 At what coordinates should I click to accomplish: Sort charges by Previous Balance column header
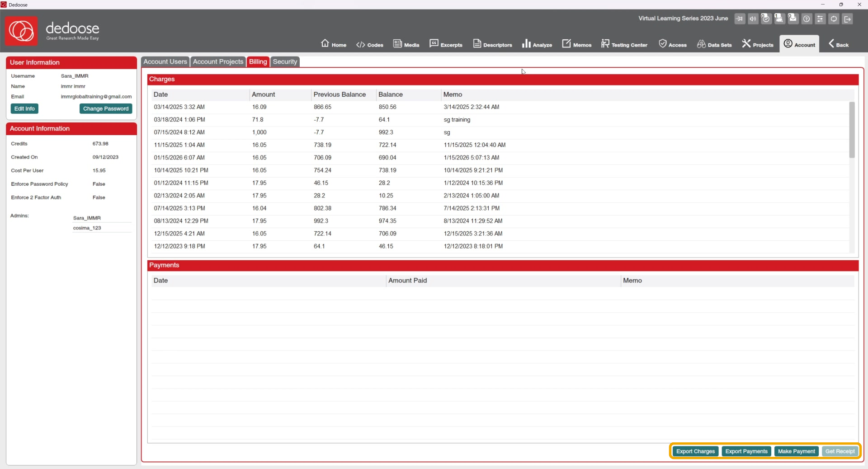[x=344, y=94]
